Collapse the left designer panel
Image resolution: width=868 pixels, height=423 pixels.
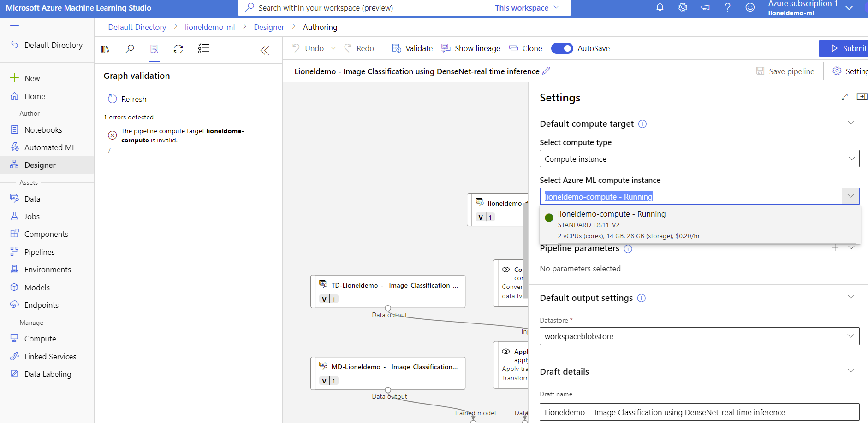coord(265,50)
